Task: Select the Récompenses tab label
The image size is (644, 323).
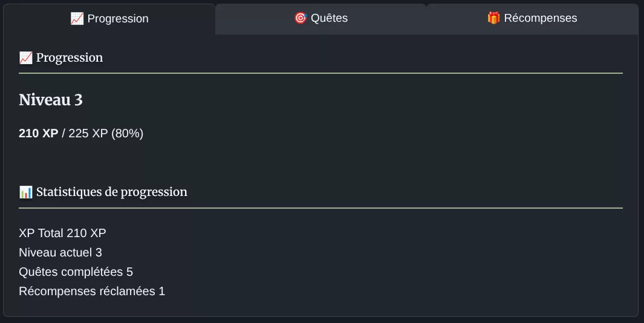Action: click(x=541, y=18)
